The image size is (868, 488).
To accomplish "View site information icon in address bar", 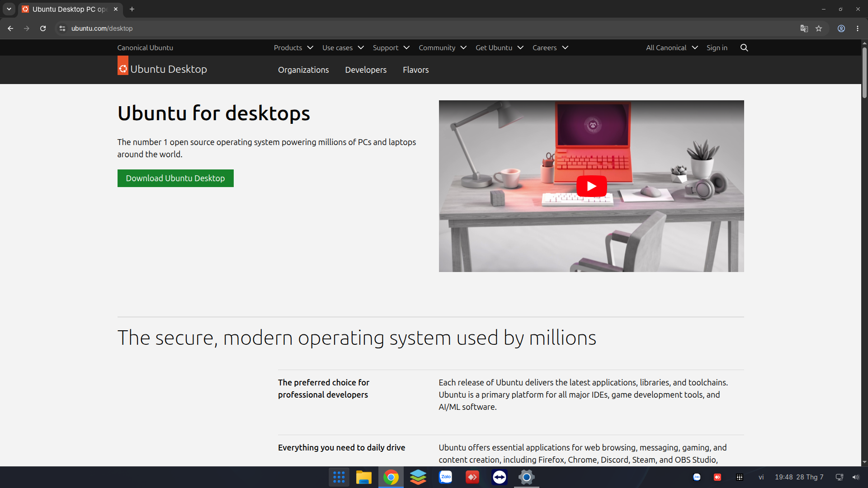I will (x=62, y=28).
